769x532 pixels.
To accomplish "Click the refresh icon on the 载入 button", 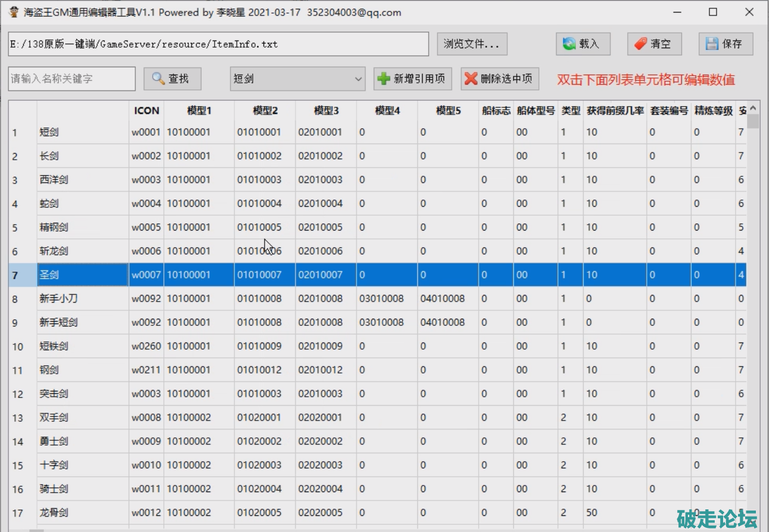I will [569, 43].
